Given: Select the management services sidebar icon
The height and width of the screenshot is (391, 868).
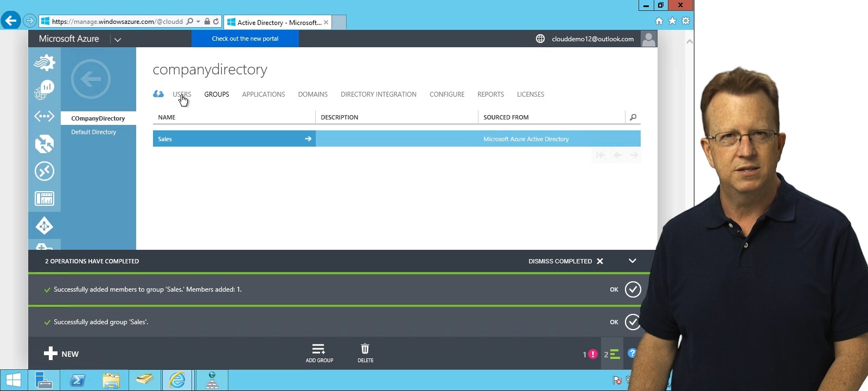Looking at the screenshot, I should (x=44, y=198).
